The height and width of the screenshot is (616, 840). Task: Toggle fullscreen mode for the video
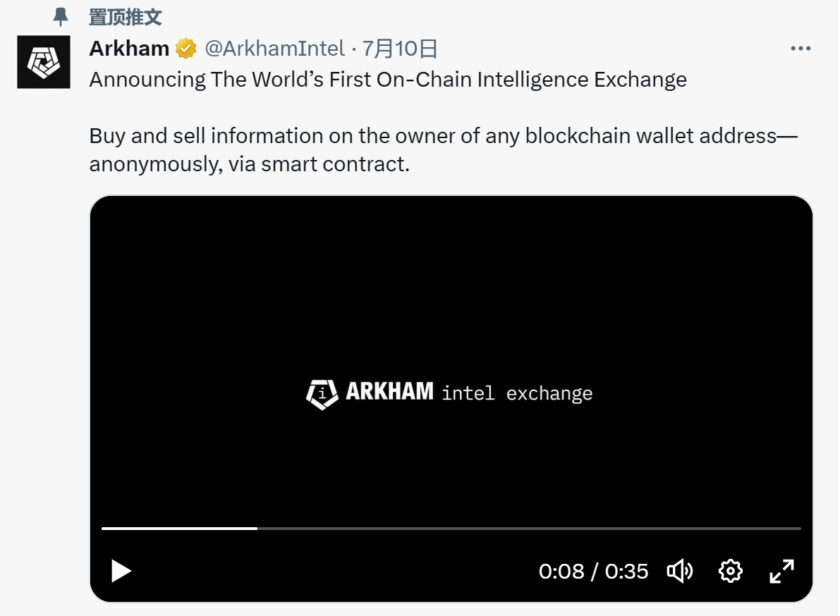(x=781, y=571)
